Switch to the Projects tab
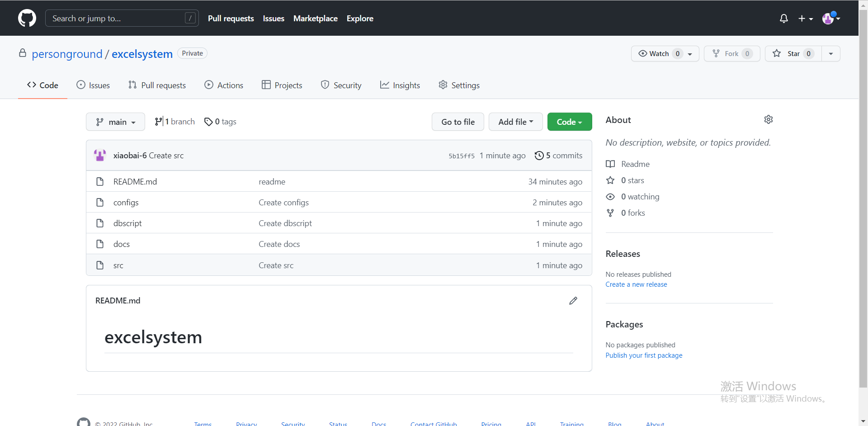Viewport: 868px width, 426px height. [282, 85]
